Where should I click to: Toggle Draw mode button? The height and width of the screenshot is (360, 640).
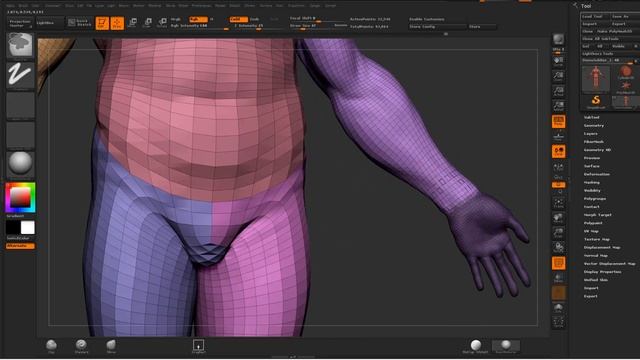click(117, 23)
